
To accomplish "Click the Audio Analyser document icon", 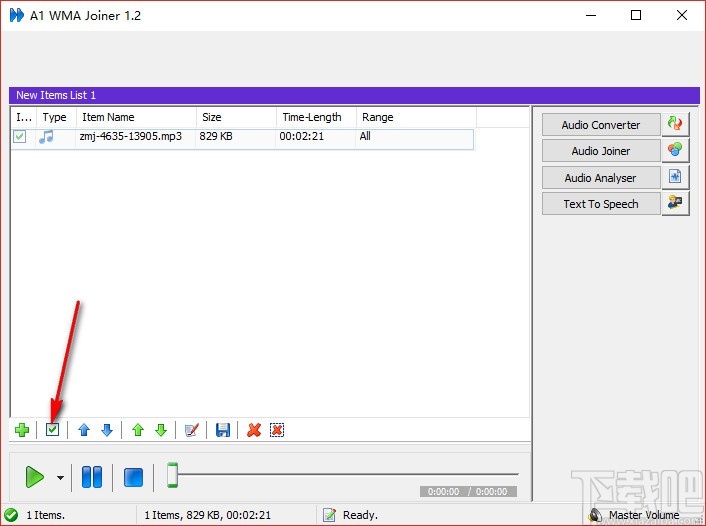I will pyautogui.click(x=675, y=177).
